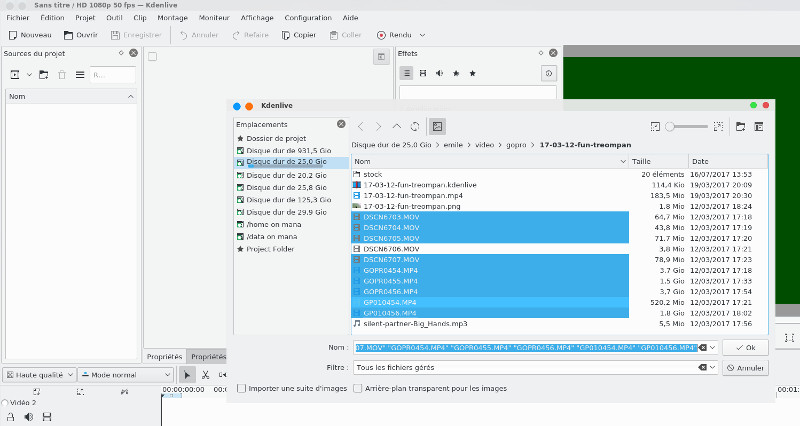800x426 pixels.
Task: Close the Emplacements panel
Action: tap(341, 124)
